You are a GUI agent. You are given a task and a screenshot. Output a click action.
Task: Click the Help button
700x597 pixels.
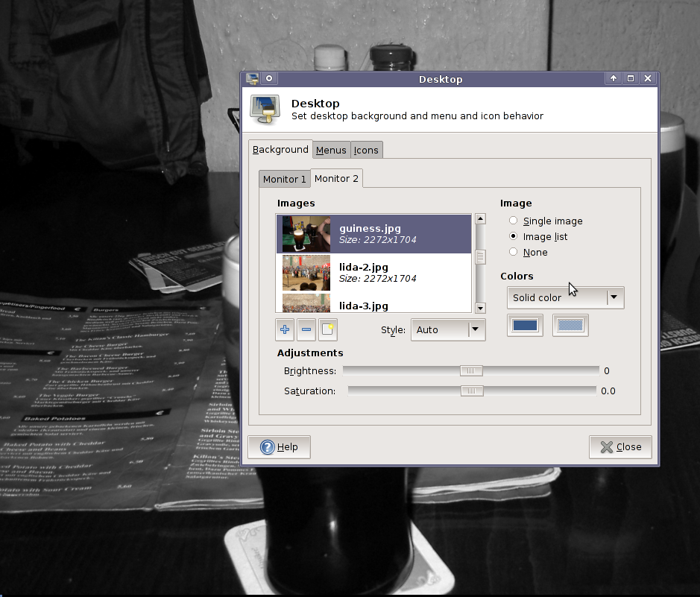[279, 446]
